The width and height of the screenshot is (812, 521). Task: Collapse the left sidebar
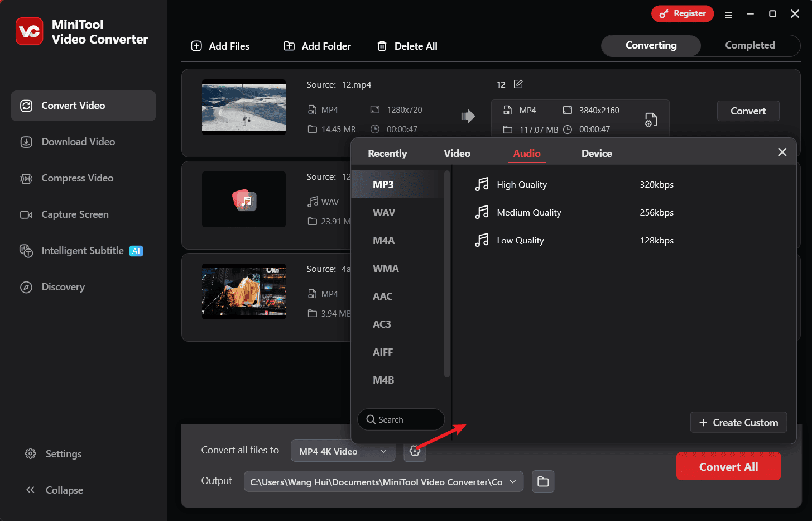[55, 490]
